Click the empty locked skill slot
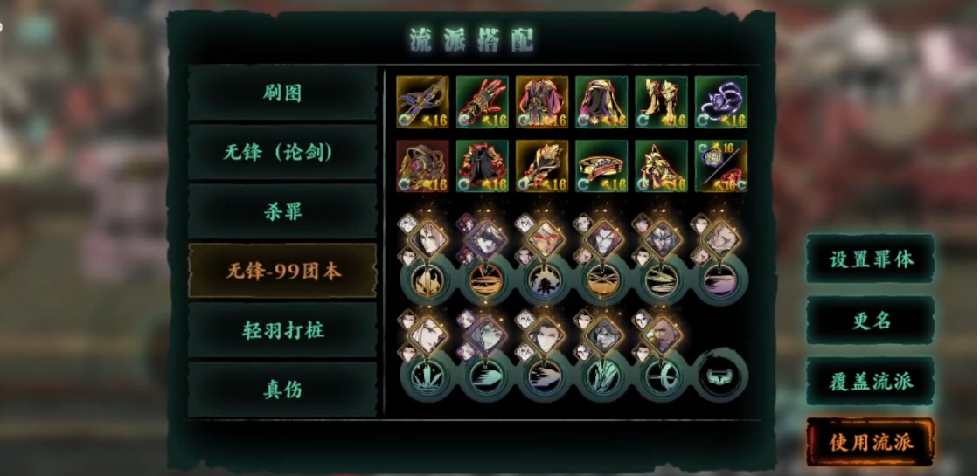980x476 pixels. click(x=721, y=376)
